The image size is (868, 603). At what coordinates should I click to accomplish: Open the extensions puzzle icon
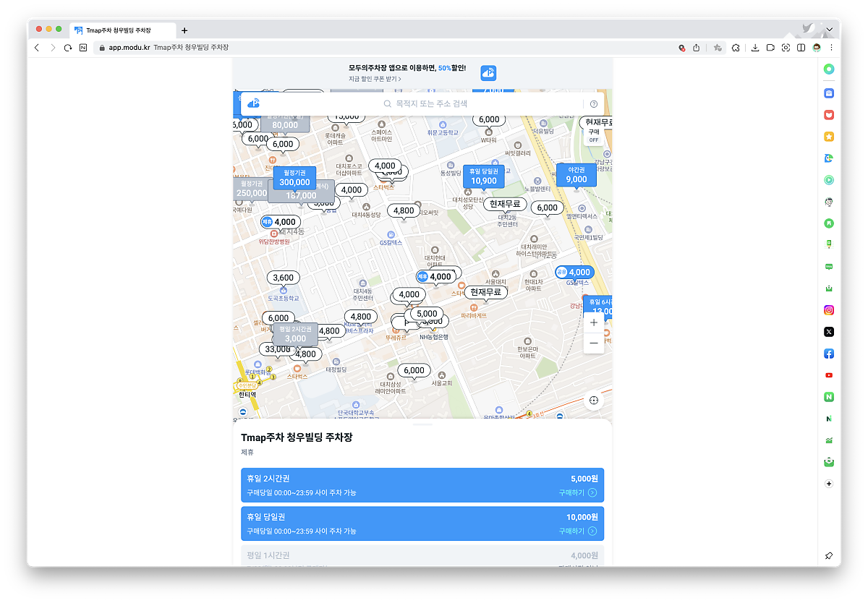736,48
